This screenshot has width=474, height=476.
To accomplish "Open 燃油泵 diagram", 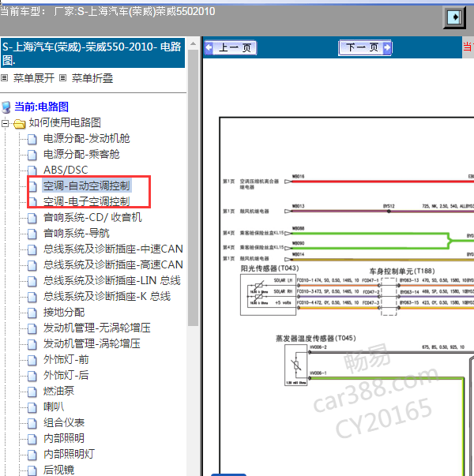I will 58,391.
